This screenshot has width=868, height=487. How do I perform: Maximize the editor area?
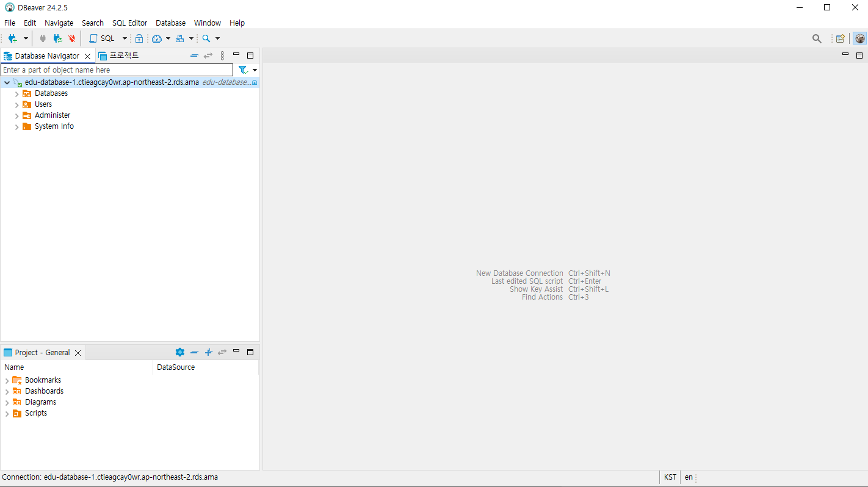pyautogui.click(x=859, y=55)
